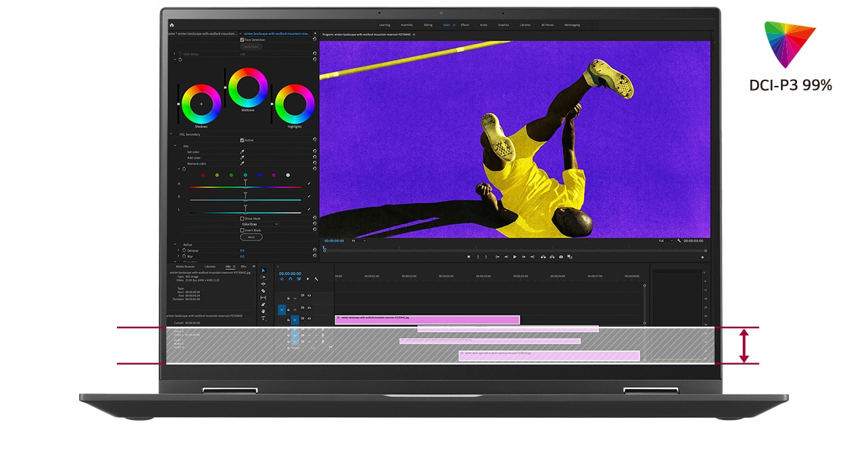Image resolution: width=868 pixels, height=468 pixels.
Task: Open the Color/Gray mask view dropdown
Action: click(x=260, y=224)
